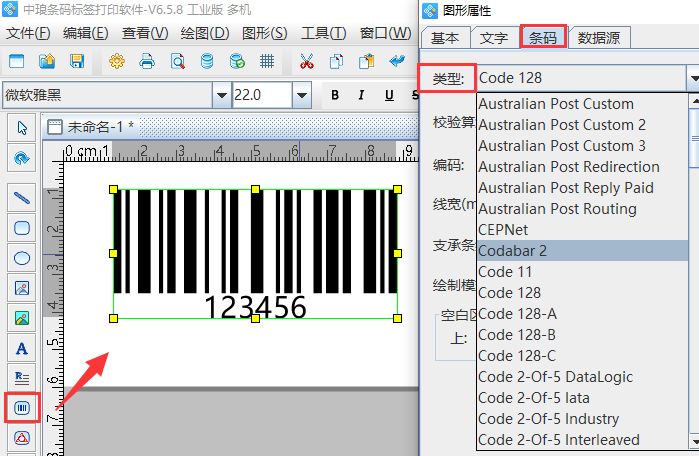Open file with the folder icon
Image resolution: width=699 pixels, height=456 pixels.
[x=47, y=61]
